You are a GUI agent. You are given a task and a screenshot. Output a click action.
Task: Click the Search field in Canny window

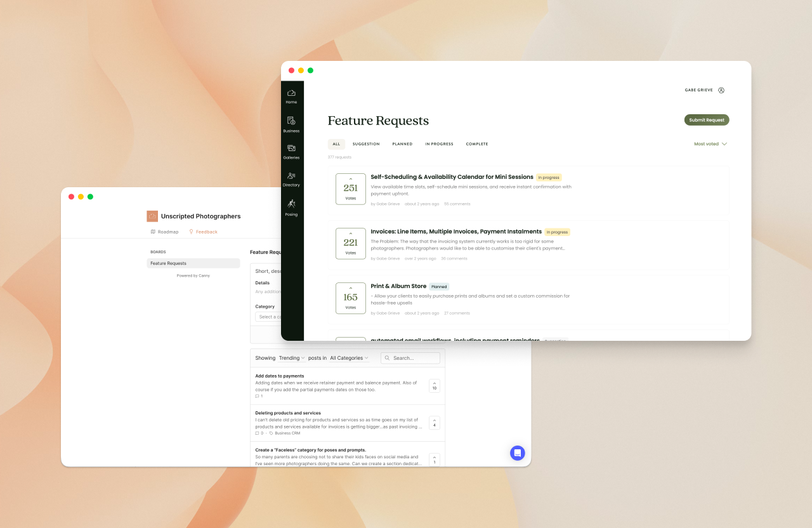(x=410, y=358)
